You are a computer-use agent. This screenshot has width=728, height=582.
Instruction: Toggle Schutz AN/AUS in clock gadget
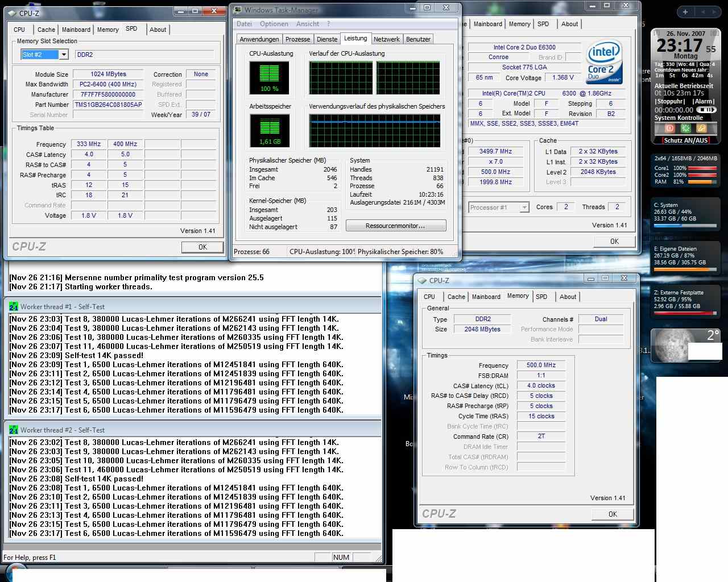[x=685, y=140]
